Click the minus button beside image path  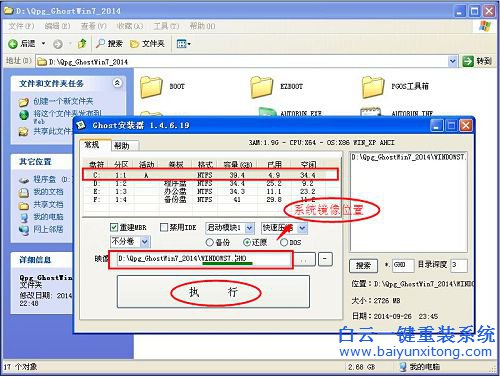coord(325,259)
